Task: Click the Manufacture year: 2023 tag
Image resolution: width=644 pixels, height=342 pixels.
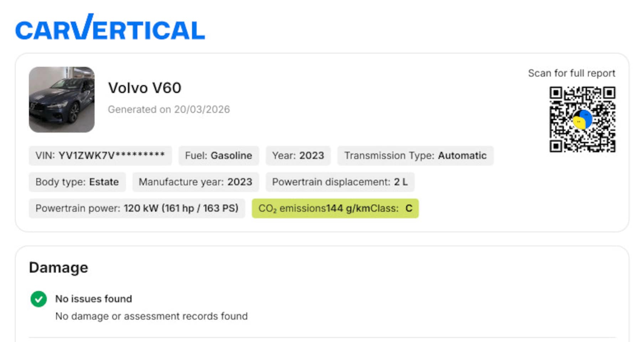Action: coord(195,182)
